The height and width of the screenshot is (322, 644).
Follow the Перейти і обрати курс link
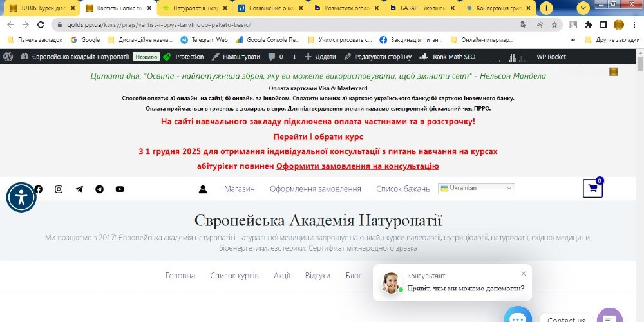point(318,137)
